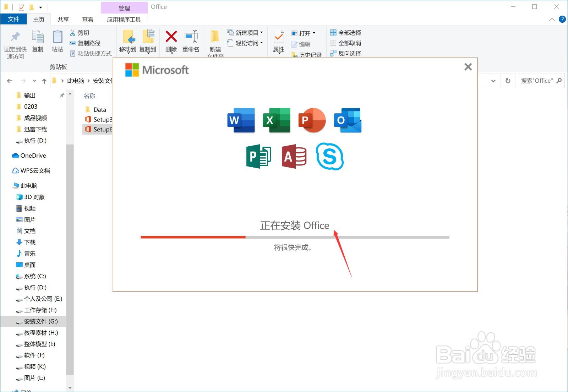
Task: Click the Search Office input field
Action: [541, 81]
